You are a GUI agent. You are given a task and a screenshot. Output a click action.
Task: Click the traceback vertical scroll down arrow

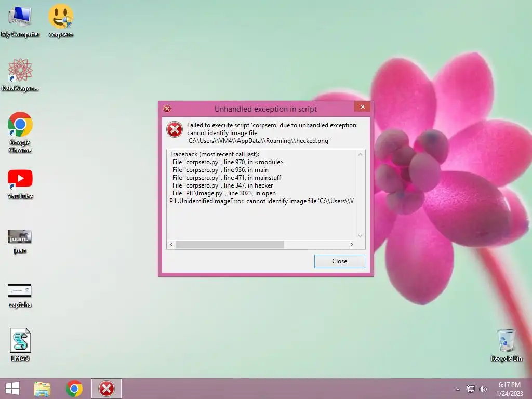361,235
